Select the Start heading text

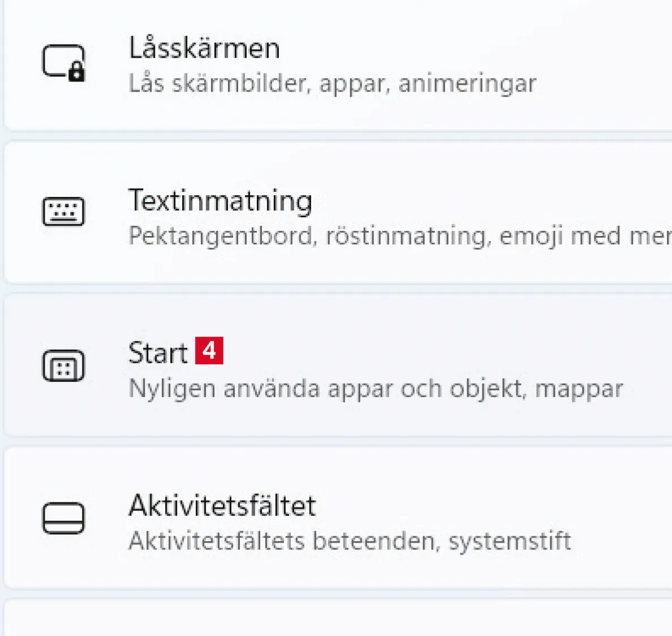158,353
